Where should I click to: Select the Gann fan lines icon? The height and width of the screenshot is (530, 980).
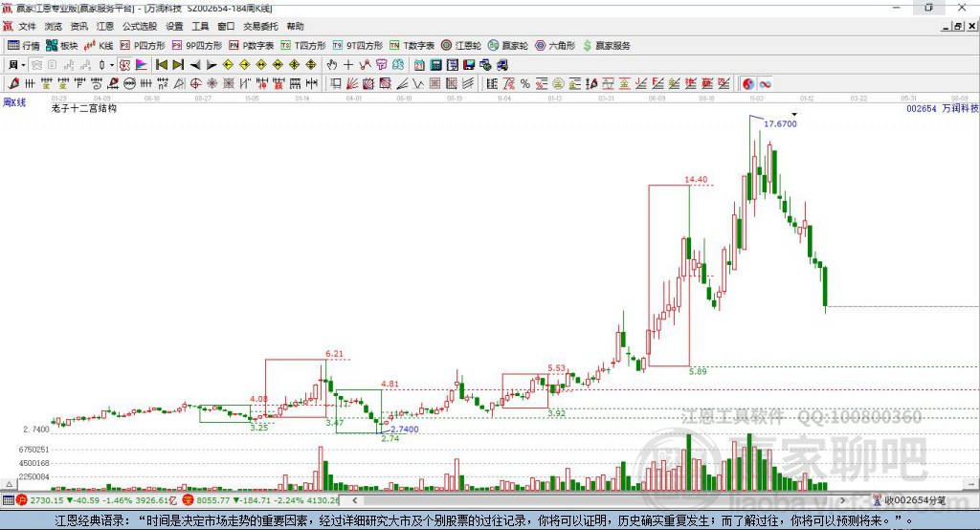[352, 84]
